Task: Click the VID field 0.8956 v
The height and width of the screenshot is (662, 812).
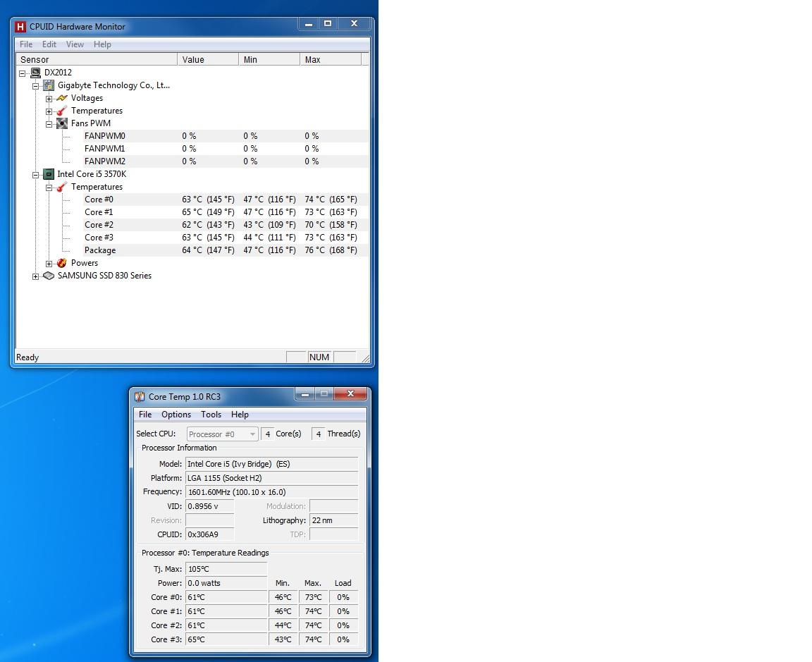Action: tap(210, 506)
